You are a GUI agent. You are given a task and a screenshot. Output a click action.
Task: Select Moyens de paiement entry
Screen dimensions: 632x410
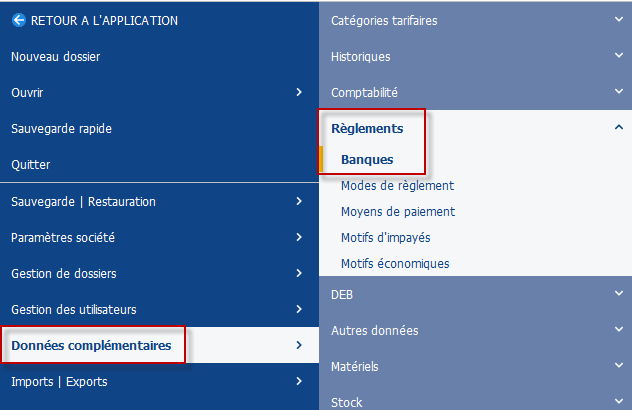pos(398,212)
